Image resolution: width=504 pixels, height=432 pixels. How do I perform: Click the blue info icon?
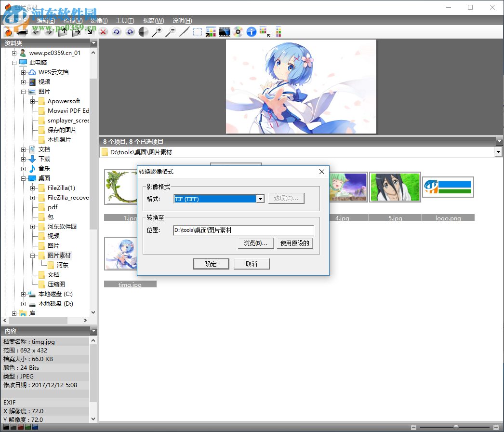tap(252, 32)
